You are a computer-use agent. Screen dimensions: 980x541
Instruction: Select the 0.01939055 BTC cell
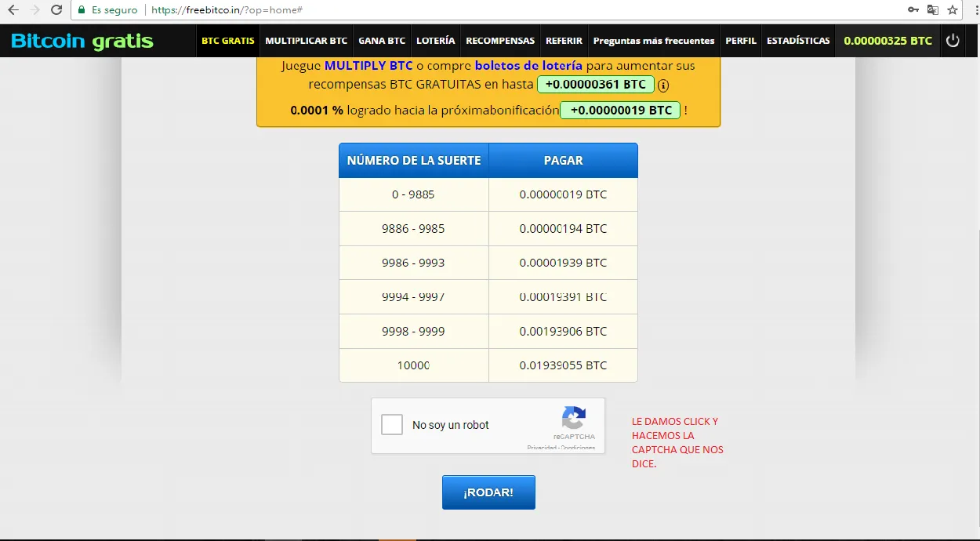(x=563, y=365)
